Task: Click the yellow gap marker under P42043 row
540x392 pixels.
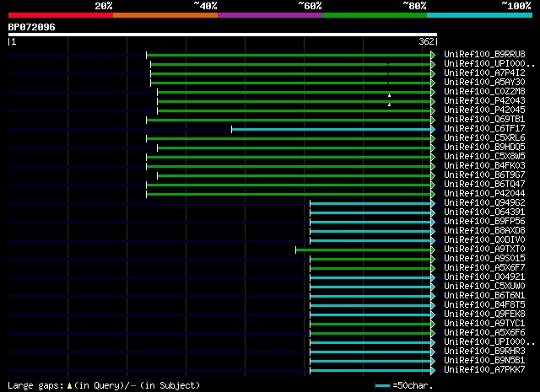Action: [x=389, y=105]
